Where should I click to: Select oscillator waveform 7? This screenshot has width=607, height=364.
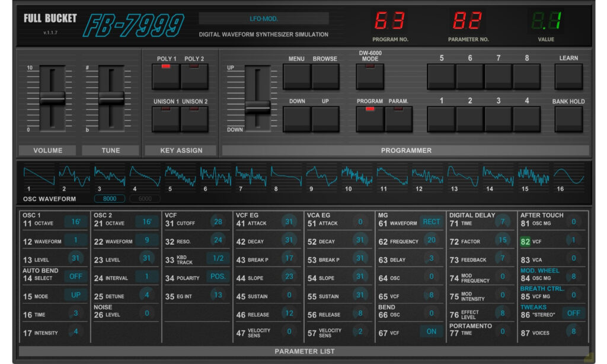click(251, 176)
